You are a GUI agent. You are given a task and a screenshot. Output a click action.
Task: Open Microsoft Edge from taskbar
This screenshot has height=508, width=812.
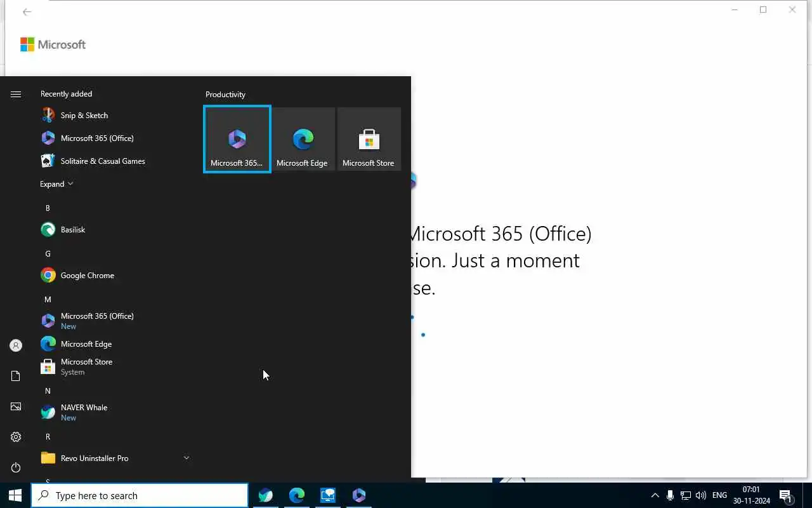pos(297,495)
